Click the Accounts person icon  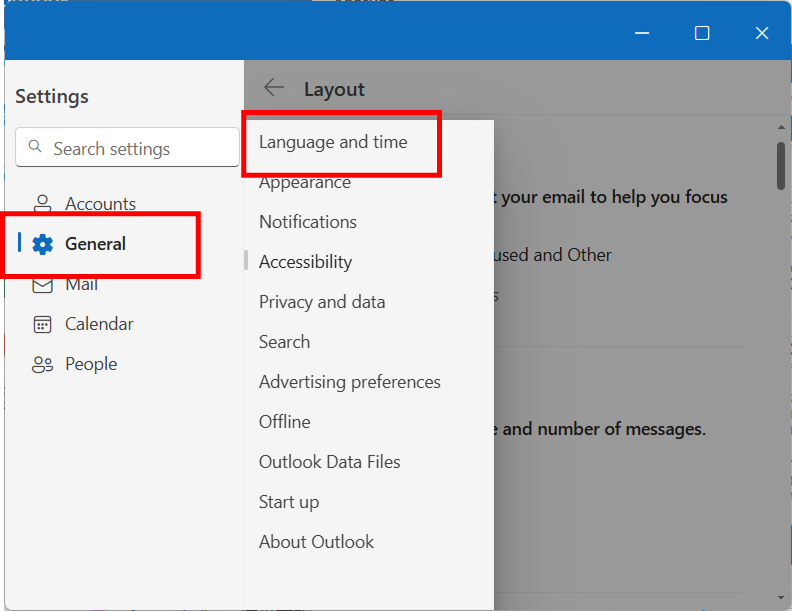point(42,203)
